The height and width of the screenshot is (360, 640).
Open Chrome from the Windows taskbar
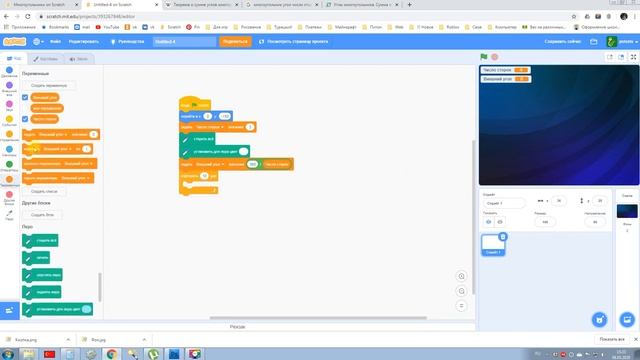coord(112,354)
